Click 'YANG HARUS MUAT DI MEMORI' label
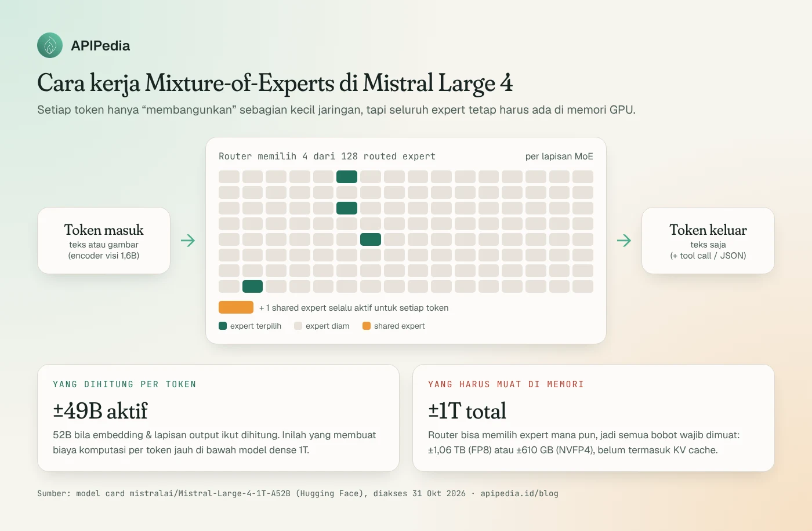The height and width of the screenshot is (531, 812). tap(506, 384)
